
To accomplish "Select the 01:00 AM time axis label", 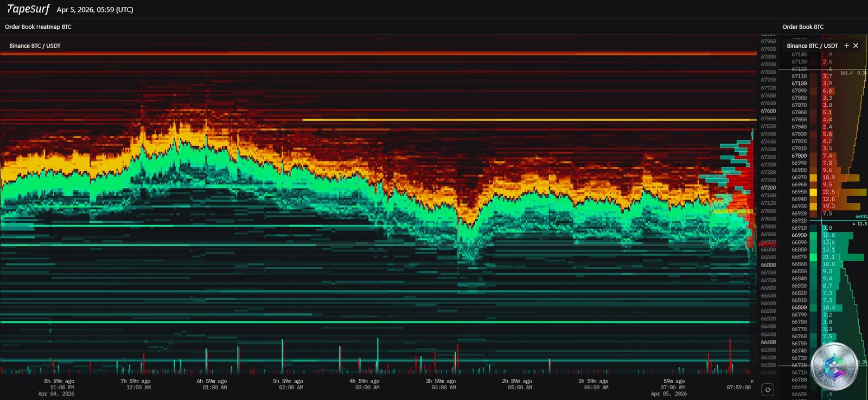I will pyautogui.click(x=214, y=388).
